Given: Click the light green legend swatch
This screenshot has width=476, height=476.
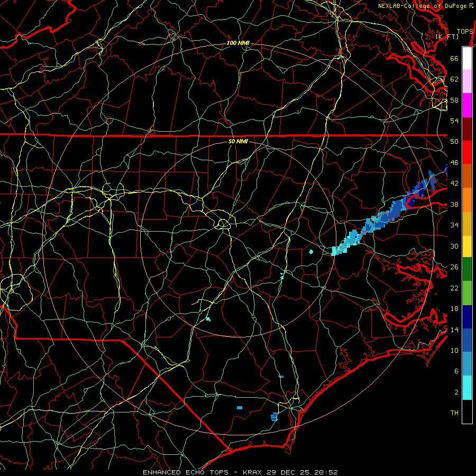Looking at the screenshot, I should pyautogui.click(x=467, y=293).
